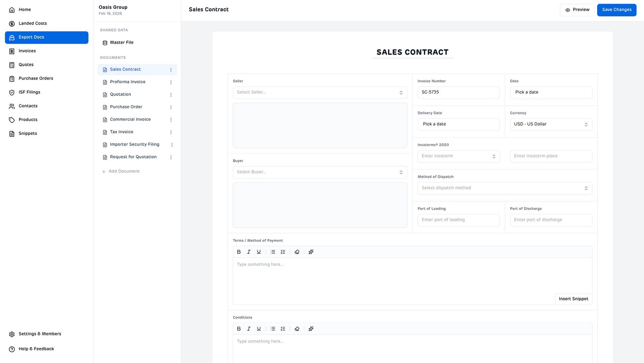644x363 pixels.
Task: Open the Select Seller dropdown
Action: [x=320, y=92]
